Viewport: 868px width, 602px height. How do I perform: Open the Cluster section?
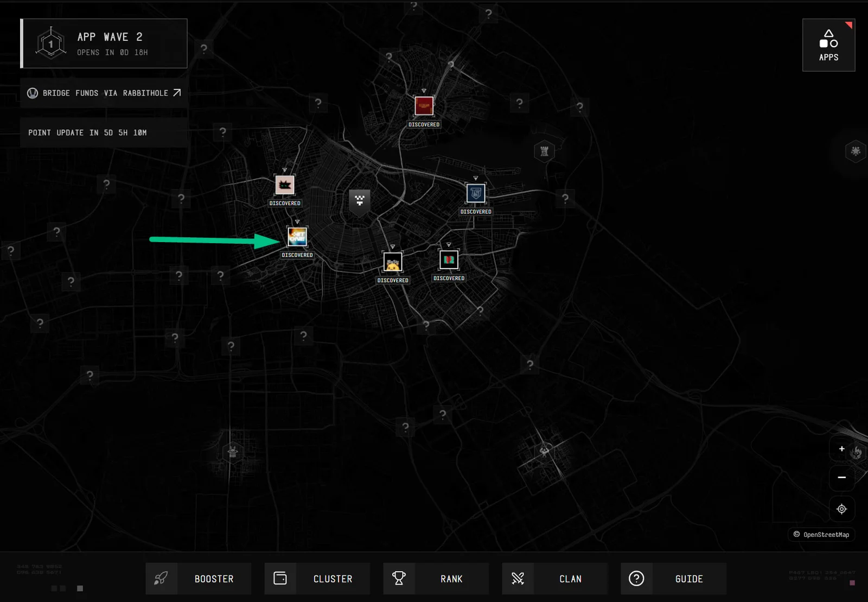coord(317,579)
